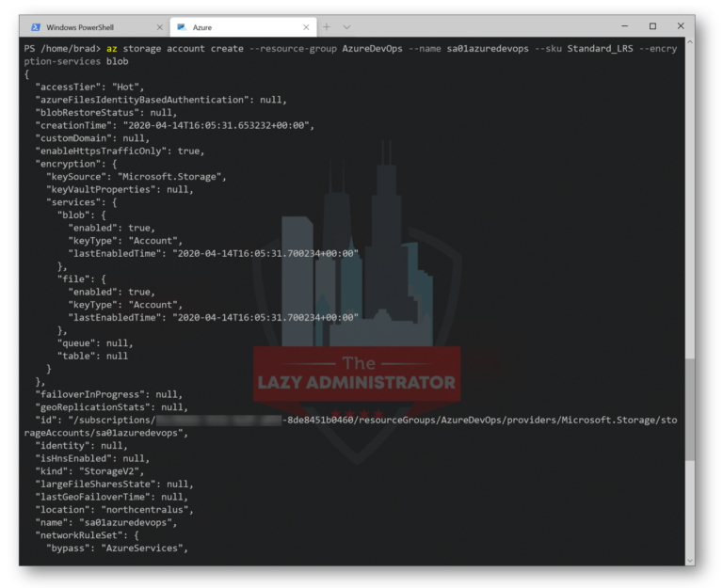The width and height of the screenshot is (723, 588).
Task: Click the "customDomain": null line
Action: click(x=92, y=138)
